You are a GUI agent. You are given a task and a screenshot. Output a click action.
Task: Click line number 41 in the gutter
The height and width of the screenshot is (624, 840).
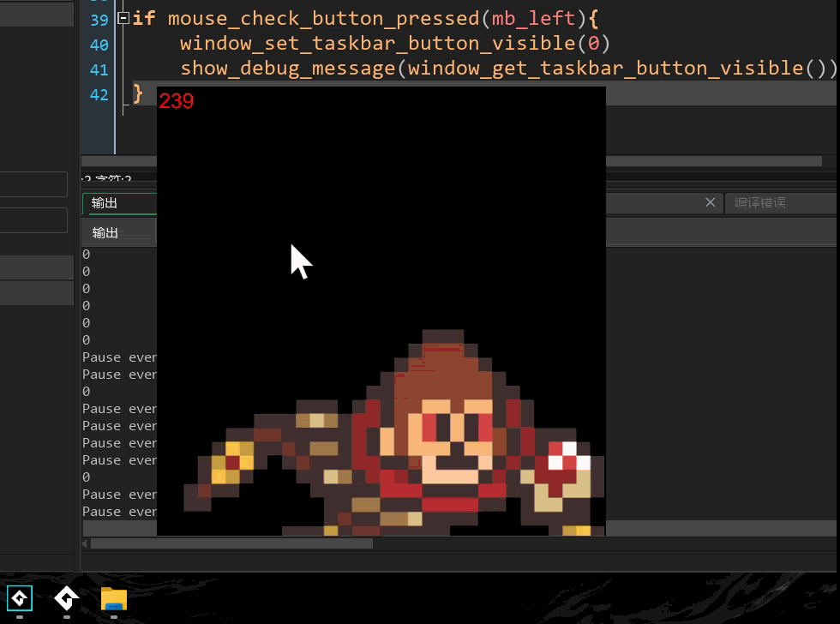[99, 69]
